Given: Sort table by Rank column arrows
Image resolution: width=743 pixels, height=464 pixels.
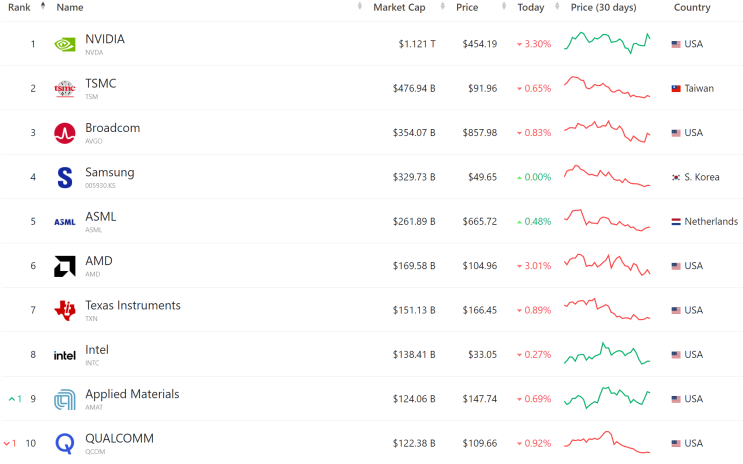Looking at the screenshot, I should pyautogui.click(x=43, y=6).
